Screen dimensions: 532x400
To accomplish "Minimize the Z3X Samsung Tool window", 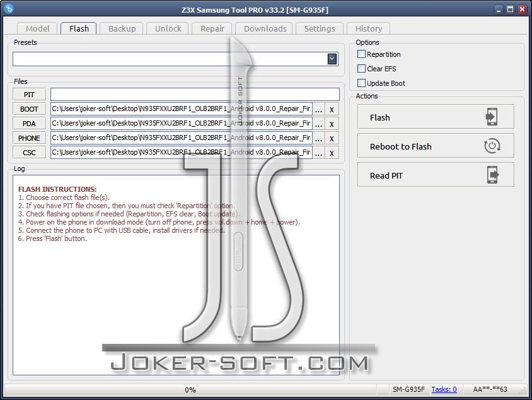I will coord(499,9).
